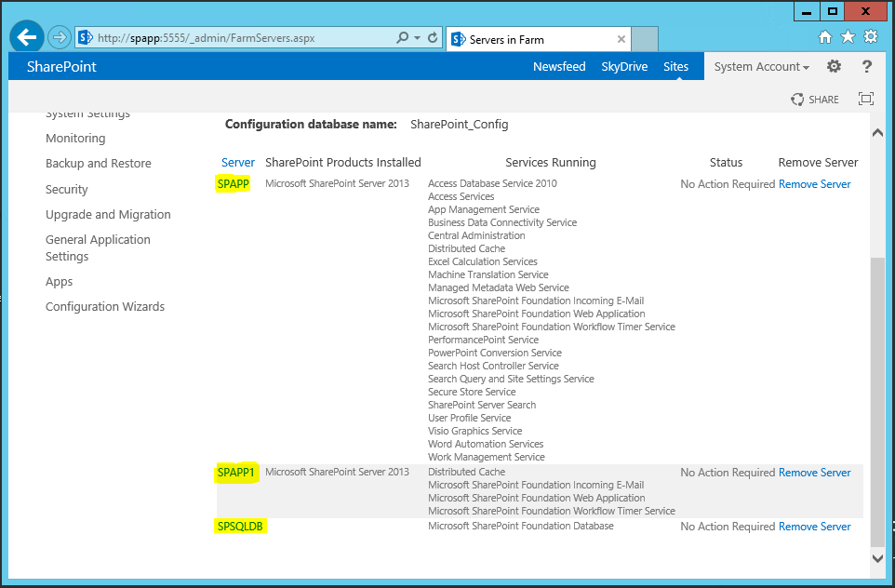Viewport: 895px width, 588px height.
Task: Sort by the Server column header
Action: (x=238, y=162)
